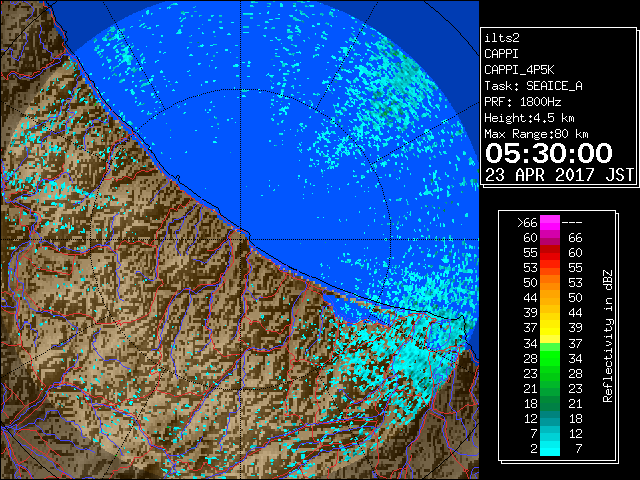Select the 'PRF: 1800Hz' line
640x480 pixels.
point(523,102)
